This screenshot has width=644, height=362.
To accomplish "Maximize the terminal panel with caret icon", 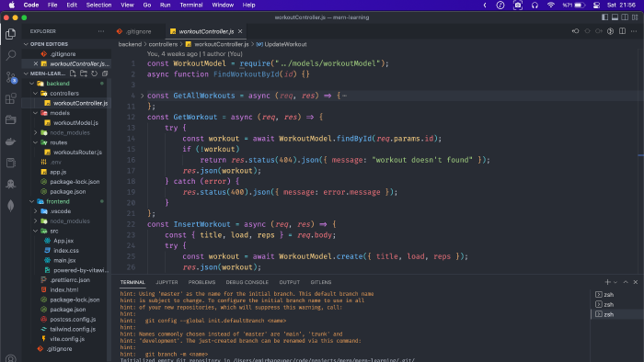I will coord(626,282).
